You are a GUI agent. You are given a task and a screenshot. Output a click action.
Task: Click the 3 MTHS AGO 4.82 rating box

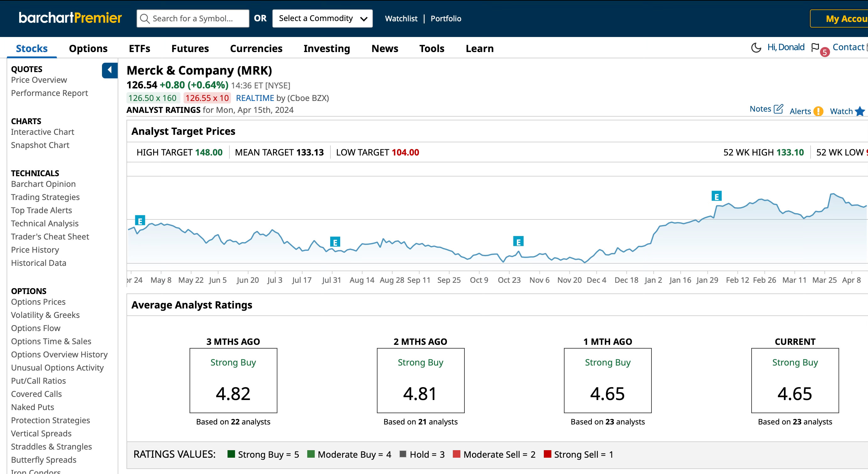(x=233, y=380)
